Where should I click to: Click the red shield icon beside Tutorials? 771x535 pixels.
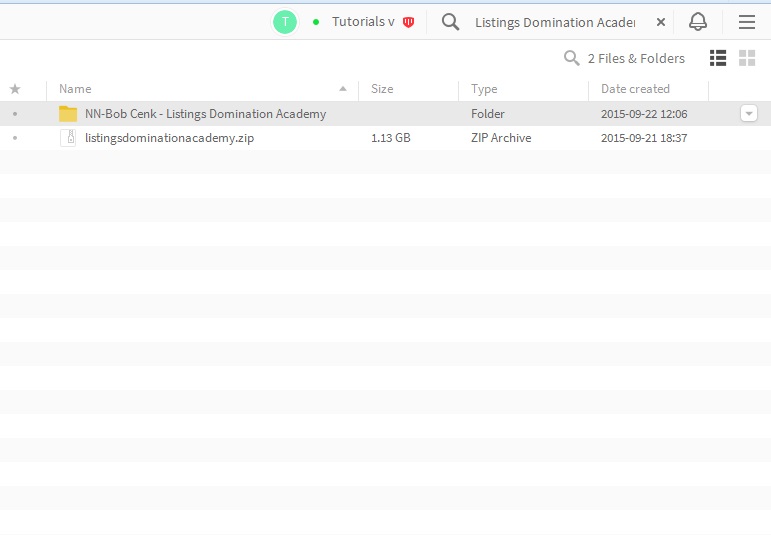408,22
